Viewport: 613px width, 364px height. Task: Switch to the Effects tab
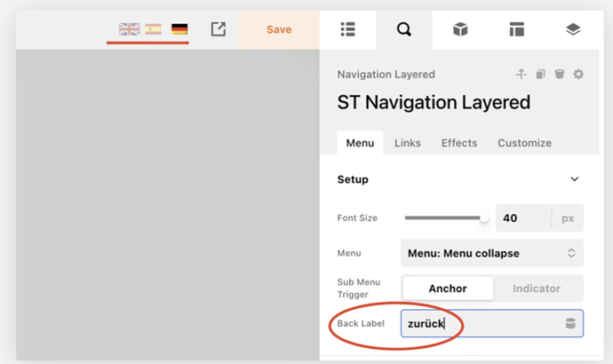click(x=459, y=143)
